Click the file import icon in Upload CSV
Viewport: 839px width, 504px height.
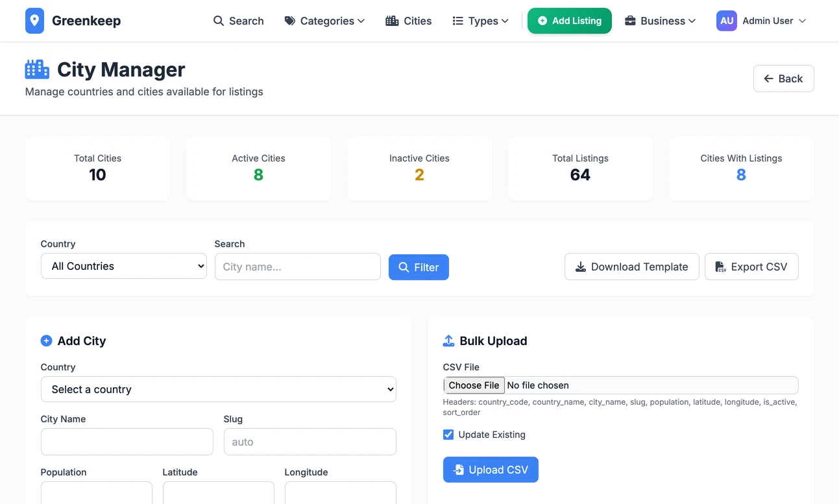[459, 470]
